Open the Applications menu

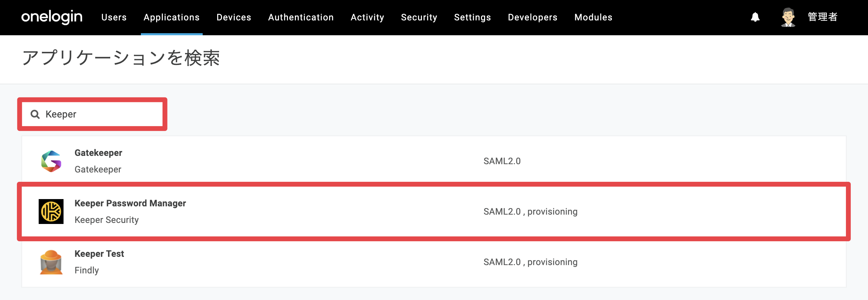click(172, 17)
